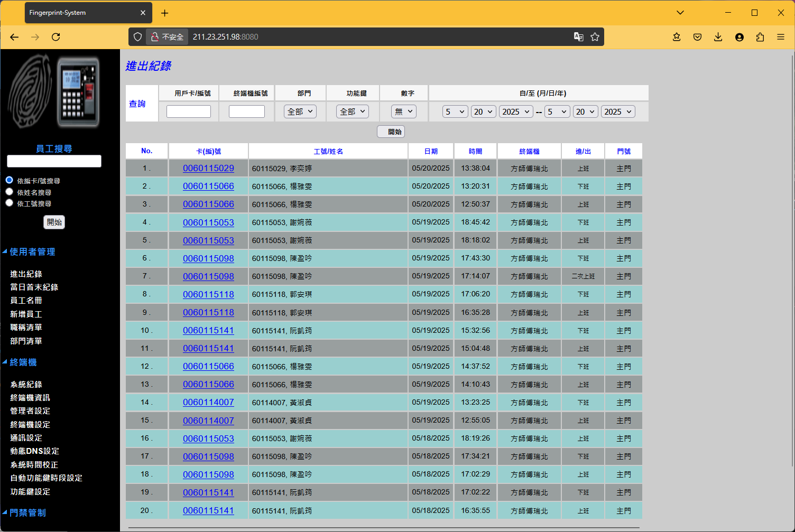
Task: Click the time 13:38:04 cell
Action: 475,169
